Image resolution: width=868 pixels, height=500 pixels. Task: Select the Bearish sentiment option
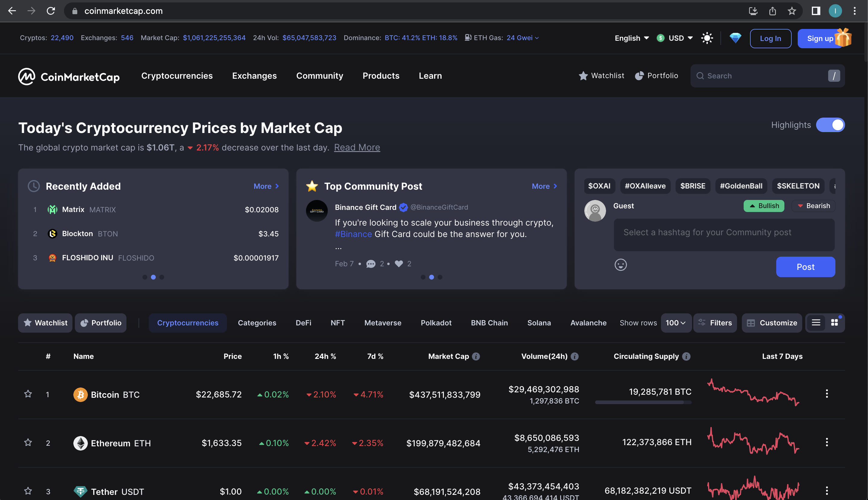[813, 206]
